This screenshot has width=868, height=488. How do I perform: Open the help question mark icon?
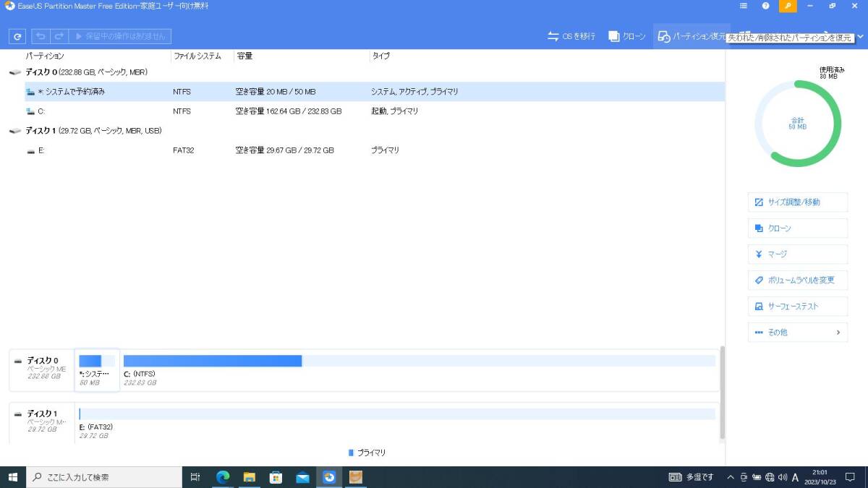click(x=765, y=6)
